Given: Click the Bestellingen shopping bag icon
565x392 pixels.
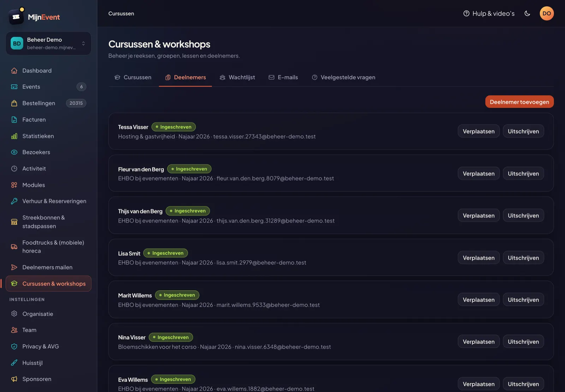Looking at the screenshot, I should click(x=14, y=103).
